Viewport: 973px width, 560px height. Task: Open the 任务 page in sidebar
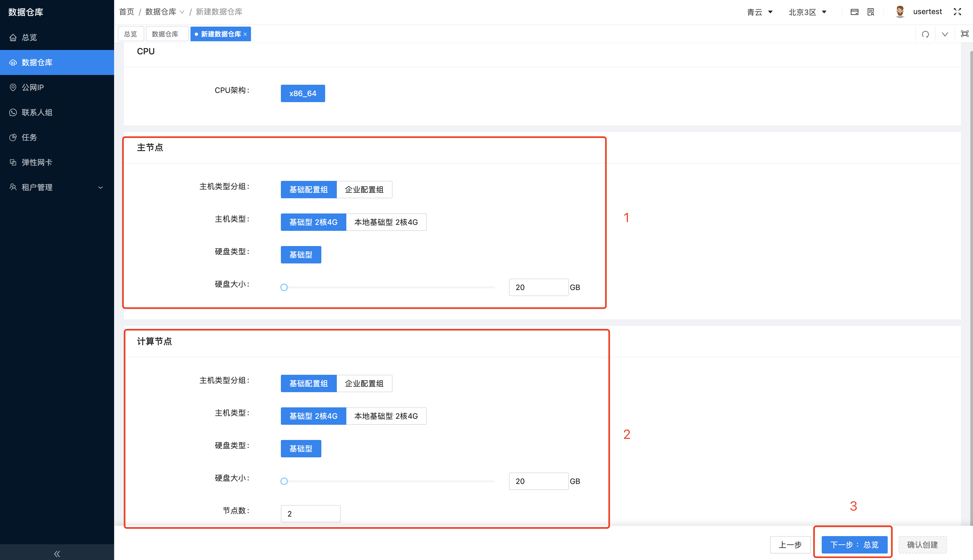(29, 137)
